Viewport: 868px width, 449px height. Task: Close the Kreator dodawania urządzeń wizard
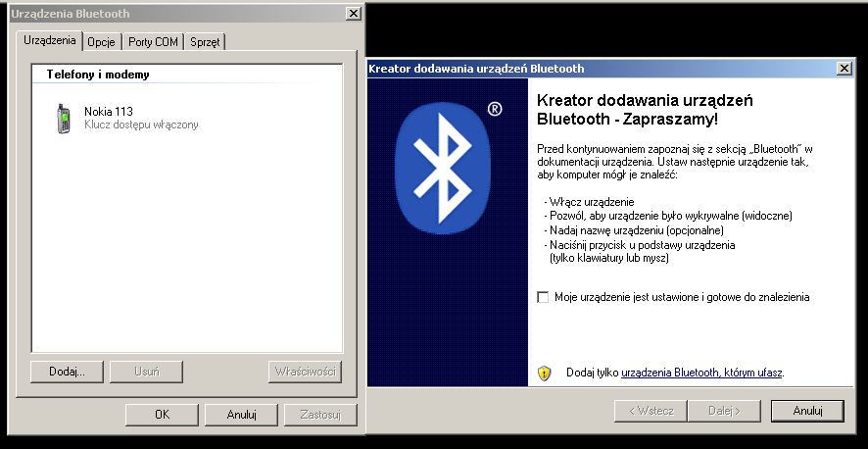pos(844,69)
